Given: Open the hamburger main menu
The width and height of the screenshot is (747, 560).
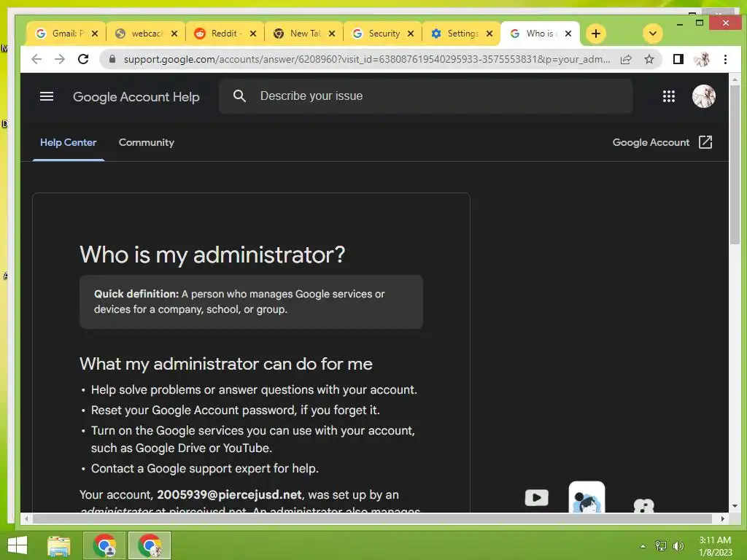Looking at the screenshot, I should pyautogui.click(x=46, y=97).
